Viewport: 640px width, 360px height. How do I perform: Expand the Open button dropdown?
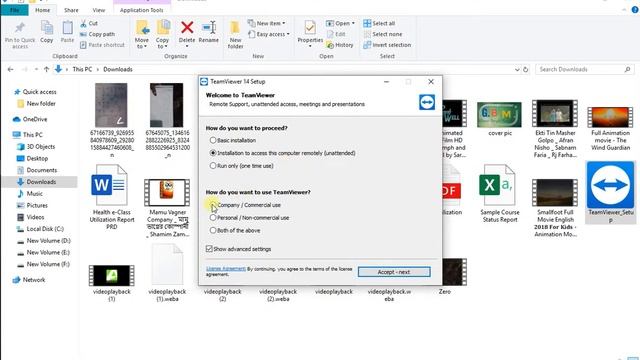tap(353, 23)
